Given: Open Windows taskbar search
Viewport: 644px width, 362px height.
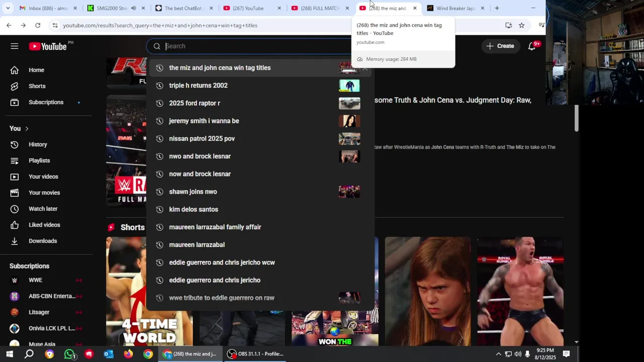Looking at the screenshot, I should (x=29, y=354).
